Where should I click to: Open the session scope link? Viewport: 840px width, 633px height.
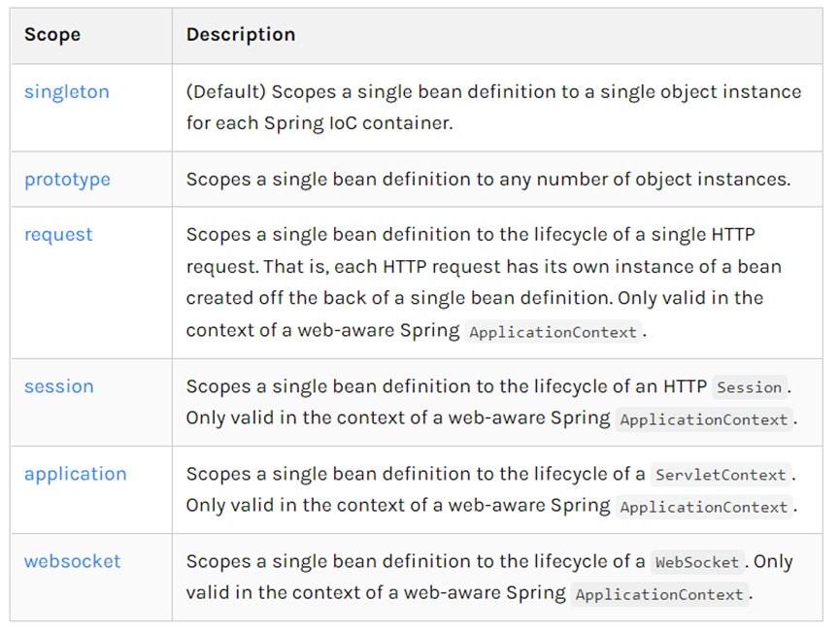click(x=59, y=386)
